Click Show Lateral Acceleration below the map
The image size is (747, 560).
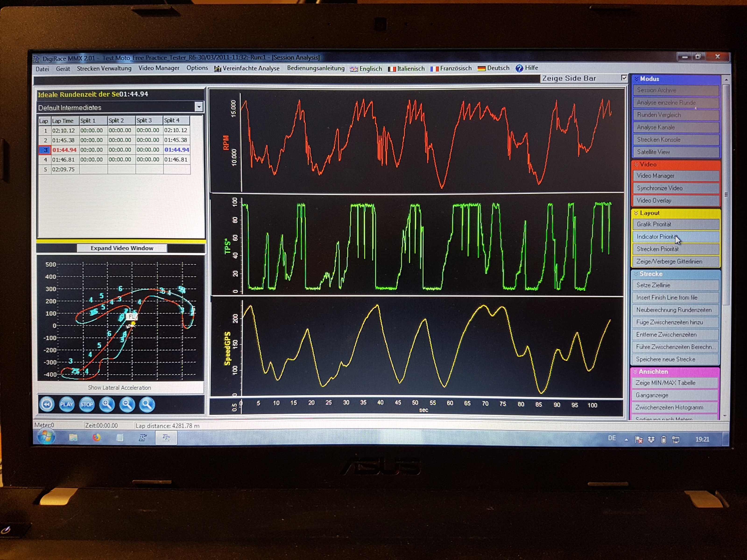click(120, 388)
